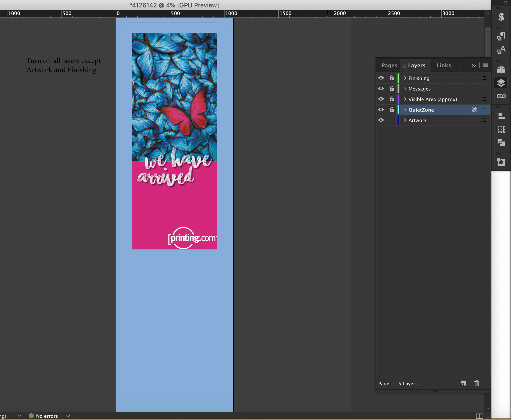511x420 pixels.
Task: Open the Layers panel flyout menu
Action: 485,65
